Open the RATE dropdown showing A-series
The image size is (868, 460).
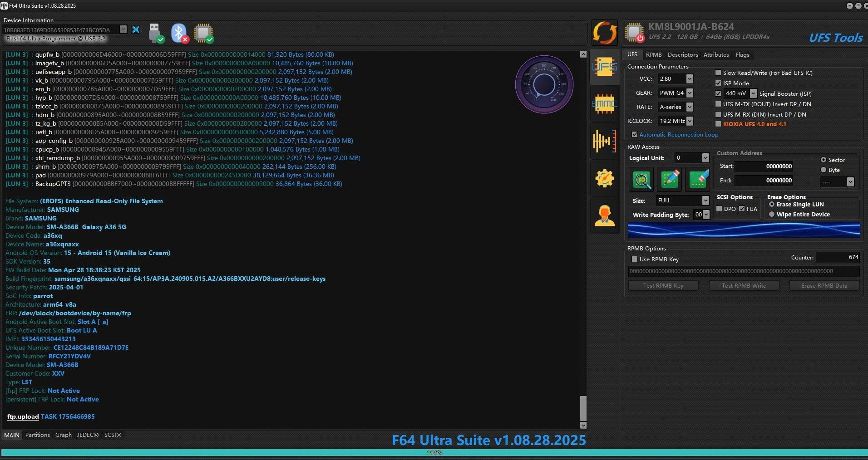pos(690,107)
